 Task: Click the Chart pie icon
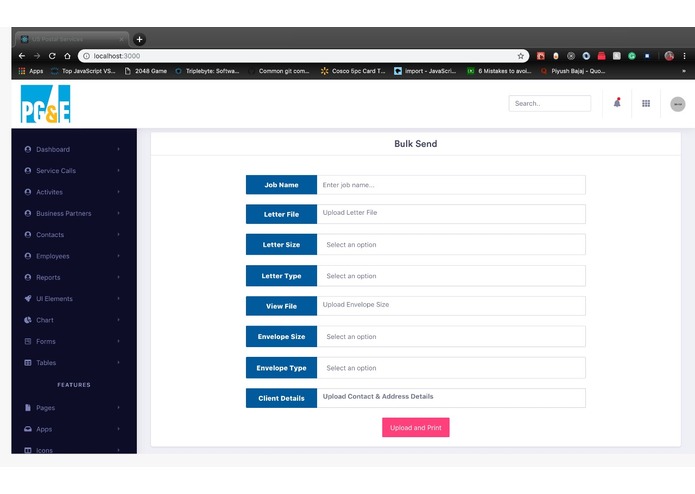27,320
